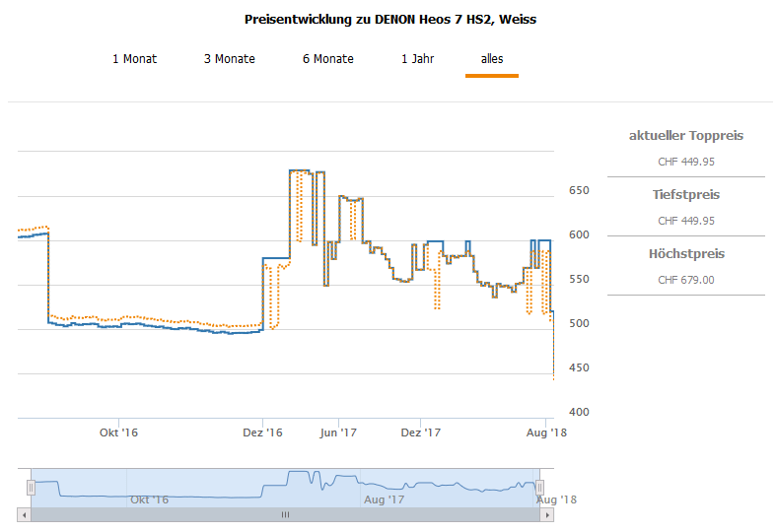
Task: Click the aktueller Toppreis heading
Action: (686, 136)
